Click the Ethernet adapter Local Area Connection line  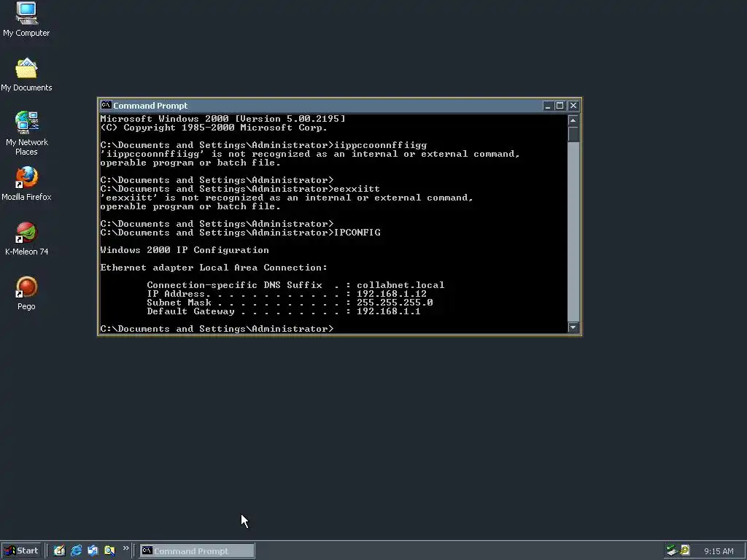tap(214, 268)
